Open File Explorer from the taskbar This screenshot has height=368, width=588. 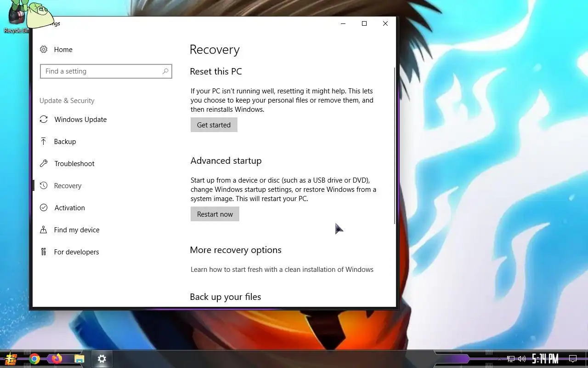[x=79, y=359]
